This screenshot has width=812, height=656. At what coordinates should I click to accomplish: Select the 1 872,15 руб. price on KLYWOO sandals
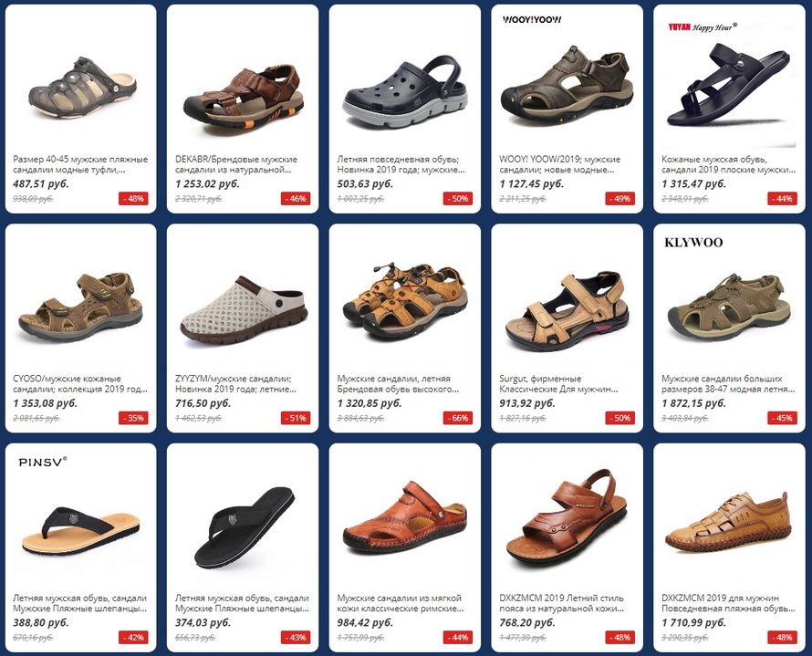tap(694, 403)
